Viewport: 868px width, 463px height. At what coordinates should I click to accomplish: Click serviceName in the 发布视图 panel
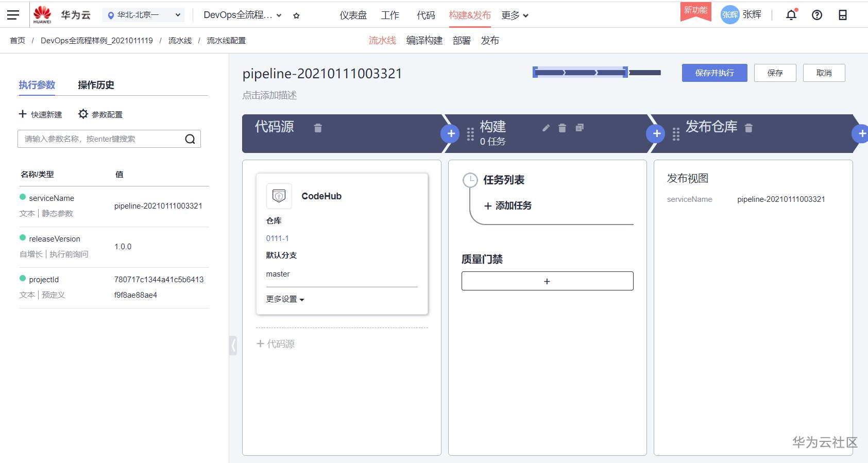coord(690,199)
